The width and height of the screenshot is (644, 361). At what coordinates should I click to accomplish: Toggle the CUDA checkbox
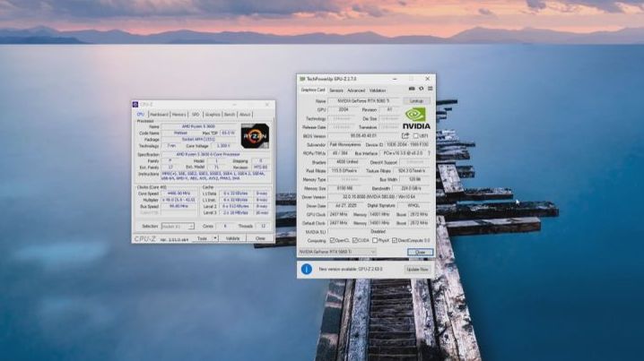click(354, 240)
